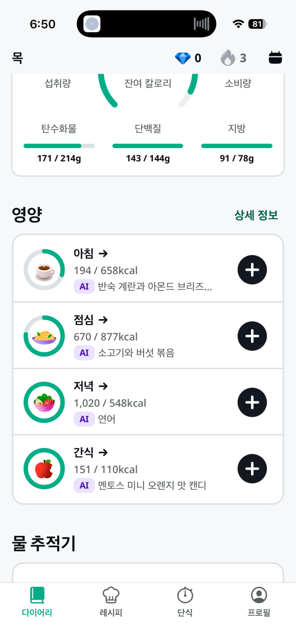The height and width of the screenshot is (644, 296).
Task: Tap the coffee cup breakfast icon
Action: click(x=44, y=270)
